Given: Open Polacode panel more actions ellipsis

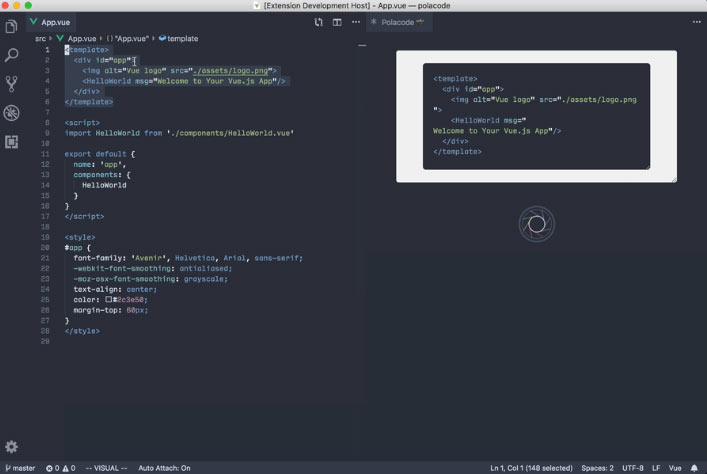Looking at the screenshot, I should click(696, 21).
